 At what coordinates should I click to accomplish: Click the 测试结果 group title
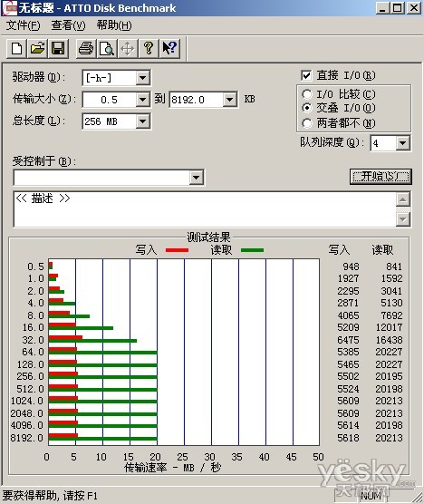pos(208,237)
